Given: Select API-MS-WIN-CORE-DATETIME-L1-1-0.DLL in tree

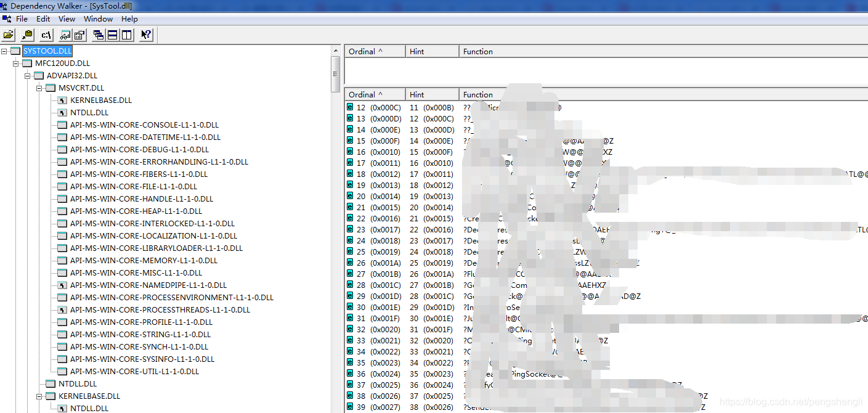Looking at the screenshot, I should pyautogui.click(x=145, y=137).
